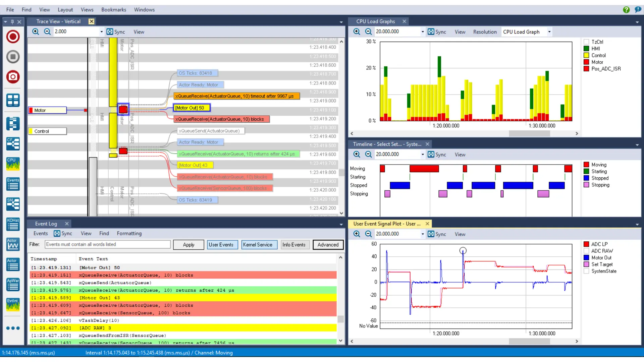Open the green Help icon
Screen dimensions: 644x362
tap(626, 10)
